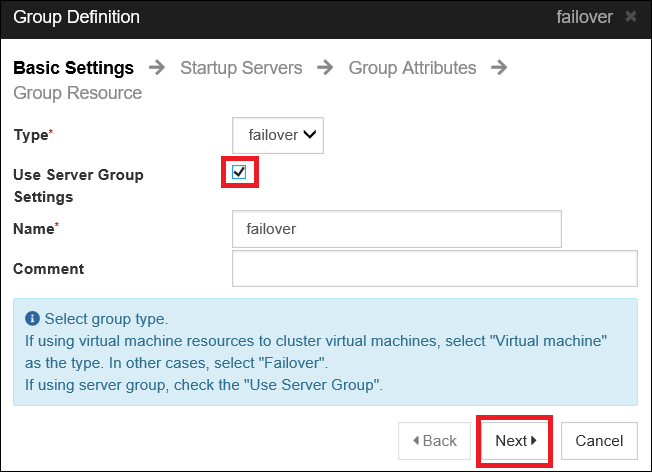The width and height of the screenshot is (652, 472).
Task: Click the Cancel button
Action: click(599, 441)
